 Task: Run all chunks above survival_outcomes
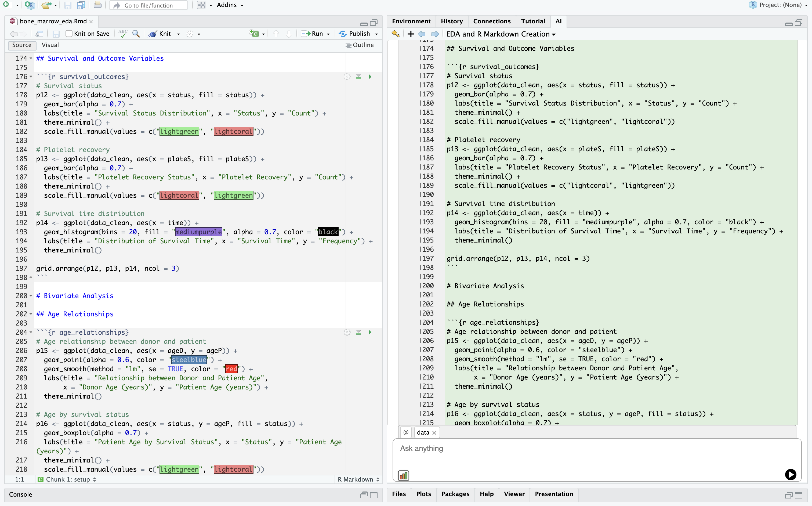358,77
